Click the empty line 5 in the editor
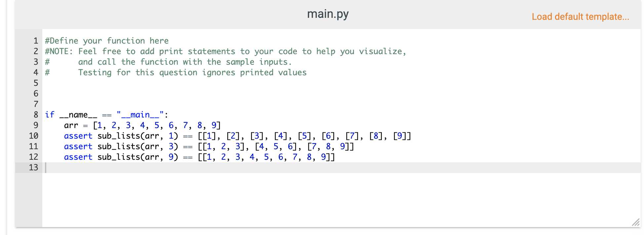The width and height of the screenshot is (644, 235). tap(132, 83)
